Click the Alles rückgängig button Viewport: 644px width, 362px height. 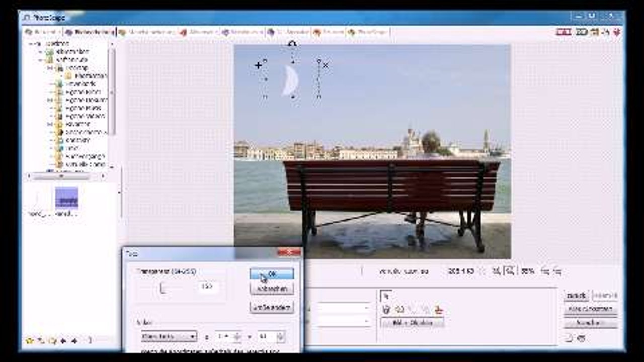[591, 309]
